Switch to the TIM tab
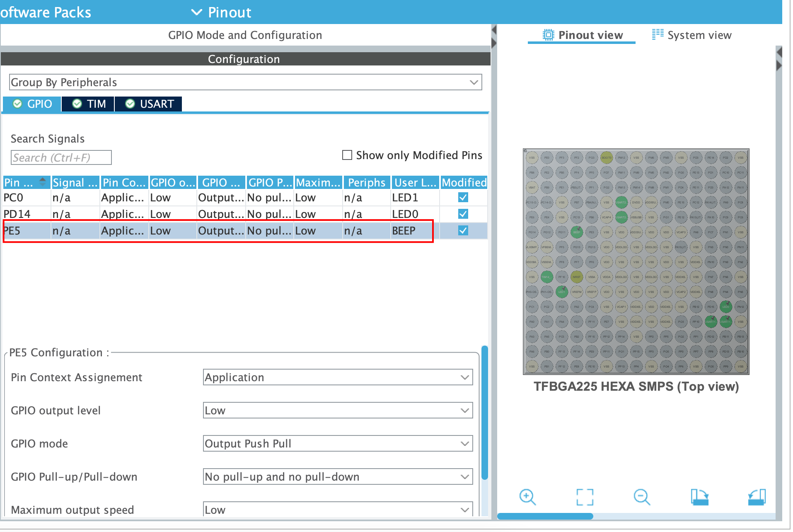The width and height of the screenshot is (793, 532). click(88, 104)
